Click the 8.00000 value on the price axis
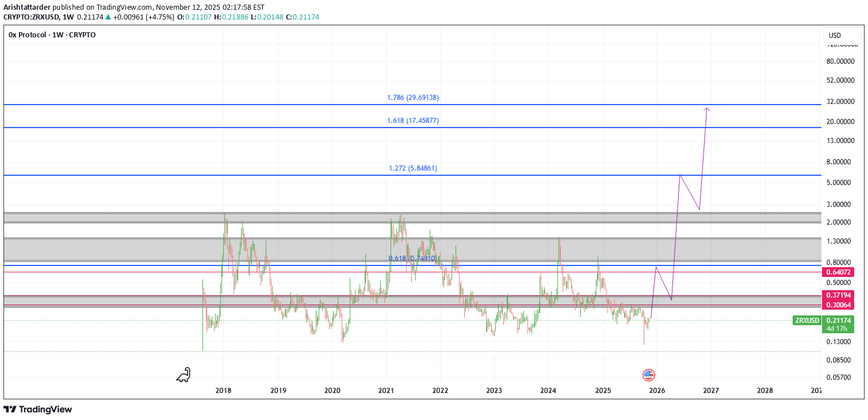The width and height of the screenshot is (868, 420). (839, 162)
